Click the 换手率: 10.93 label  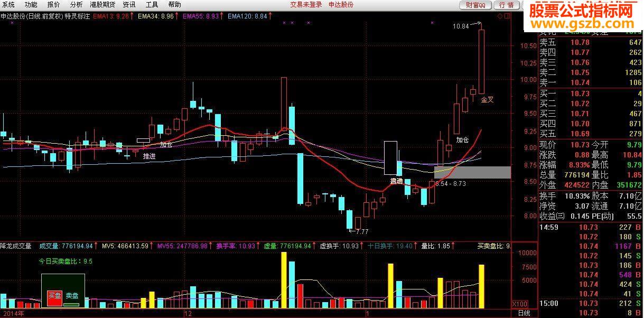[x=236, y=246]
